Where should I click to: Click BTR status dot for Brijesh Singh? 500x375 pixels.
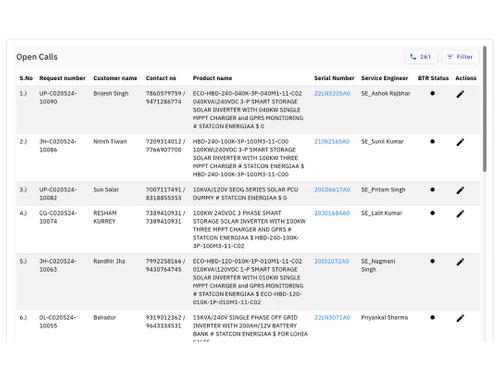(x=432, y=93)
